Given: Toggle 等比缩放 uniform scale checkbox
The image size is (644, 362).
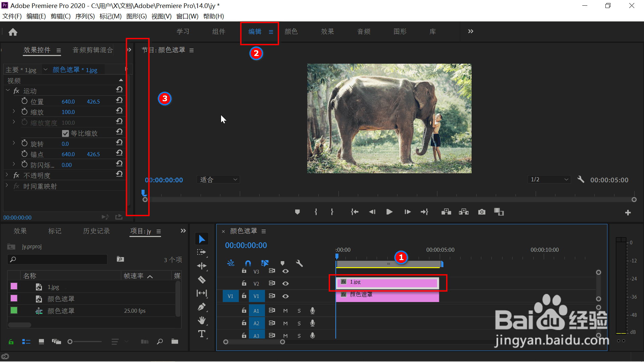Looking at the screenshot, I should pyautogui.click(x=65, y=133).
